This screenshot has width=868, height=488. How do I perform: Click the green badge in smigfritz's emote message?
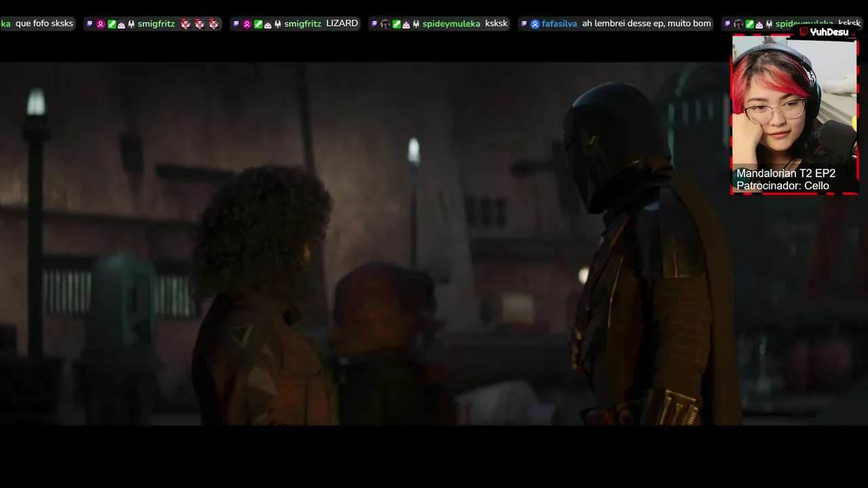tap(111, 24)
